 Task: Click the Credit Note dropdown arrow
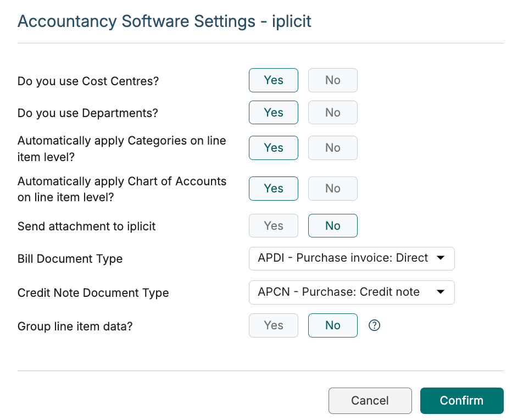(x=441, y=292)
